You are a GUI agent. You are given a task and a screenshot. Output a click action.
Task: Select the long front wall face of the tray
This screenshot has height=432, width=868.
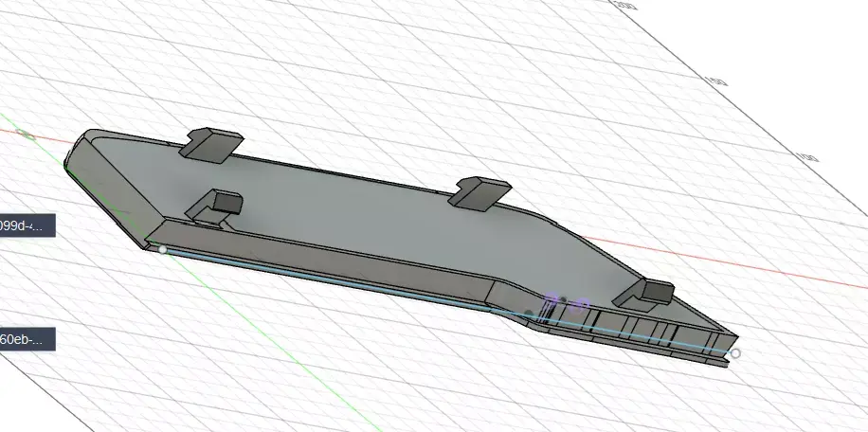[321, 260]
